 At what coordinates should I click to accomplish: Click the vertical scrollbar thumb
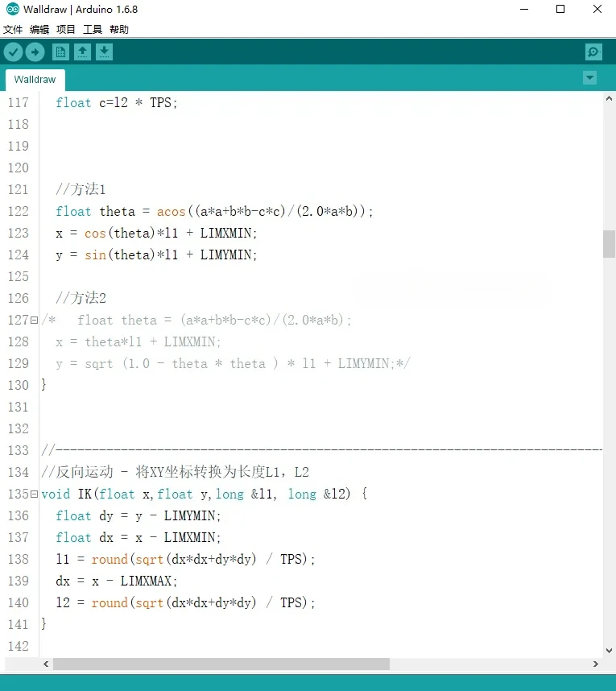(x=609, y=244)
